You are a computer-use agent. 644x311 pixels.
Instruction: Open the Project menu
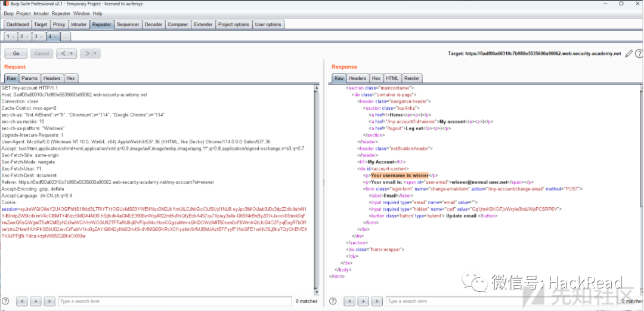tap(24, 14)
